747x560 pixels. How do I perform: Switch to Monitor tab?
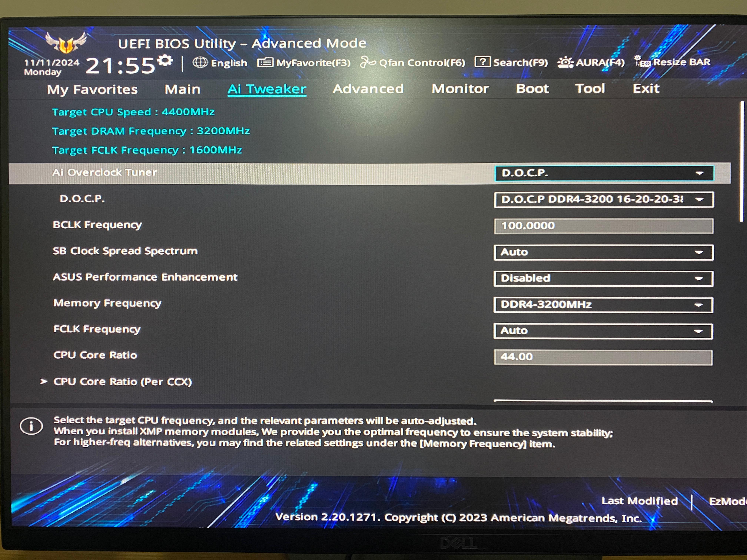click(460, 89)
